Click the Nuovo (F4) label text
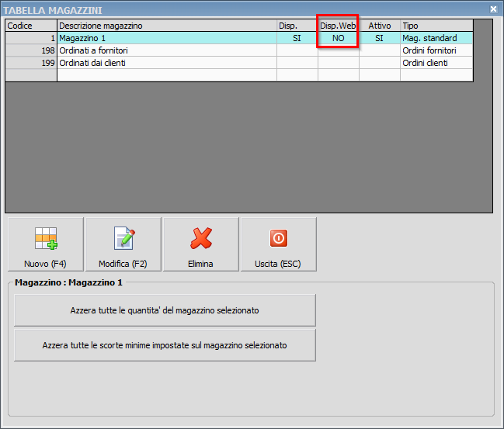 [x=45, y=264]
